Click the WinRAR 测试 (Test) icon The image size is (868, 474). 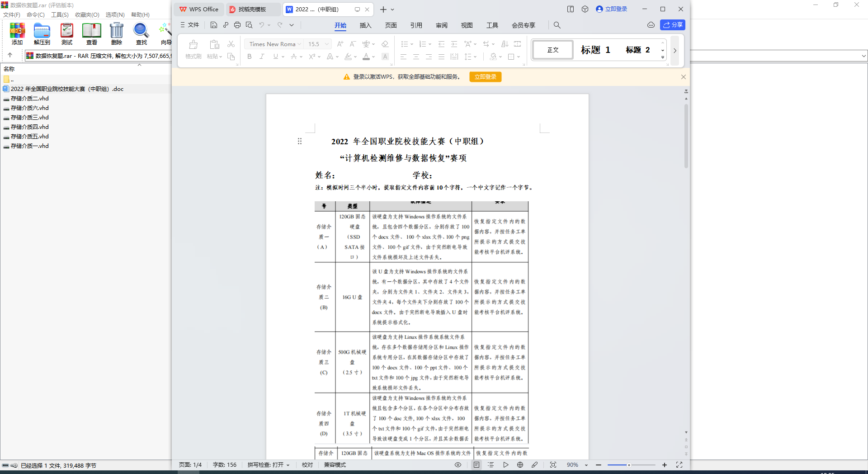[67, 34]
